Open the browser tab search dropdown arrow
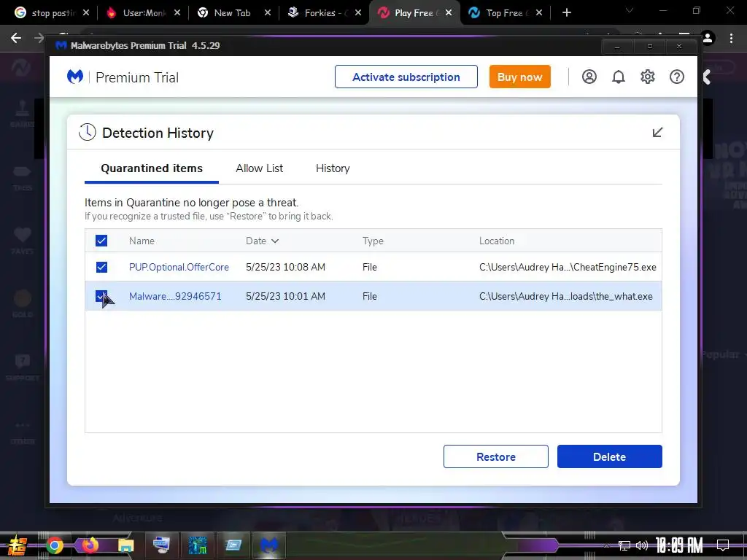This screenshot has width=747, height=560. tap(630, 10)
